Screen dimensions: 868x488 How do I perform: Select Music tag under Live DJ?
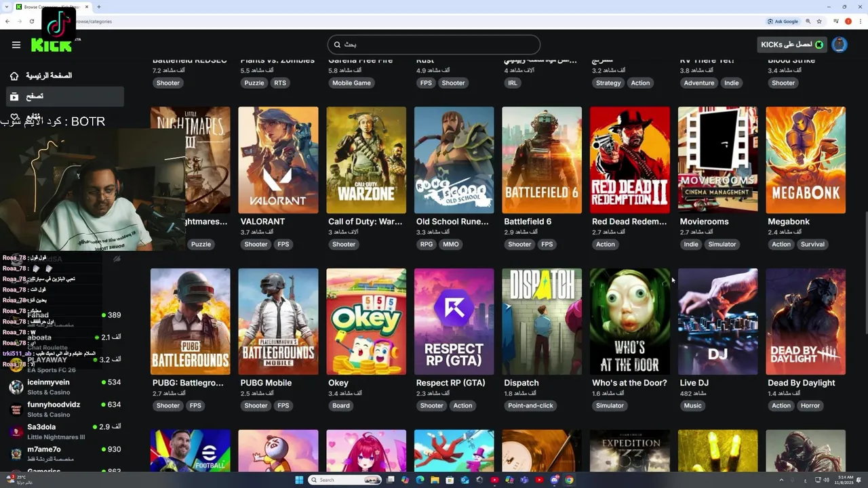(x=693, y=405)
